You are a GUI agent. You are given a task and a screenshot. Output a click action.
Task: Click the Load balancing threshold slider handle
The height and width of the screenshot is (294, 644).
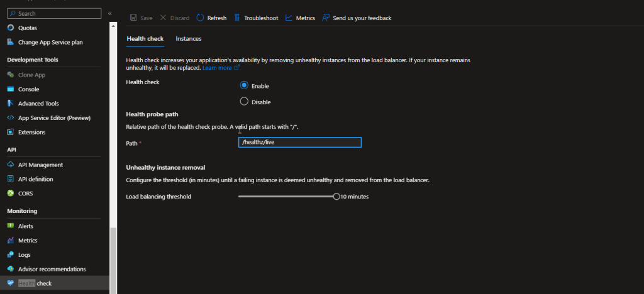(x=336, y=197)
